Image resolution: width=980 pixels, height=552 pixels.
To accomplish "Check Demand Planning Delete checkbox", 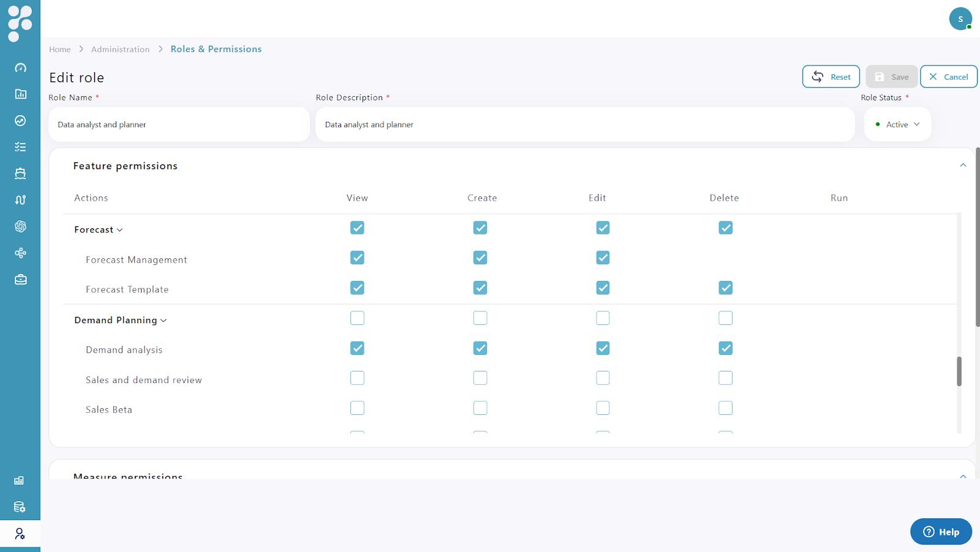I will (x=725, y=318).
